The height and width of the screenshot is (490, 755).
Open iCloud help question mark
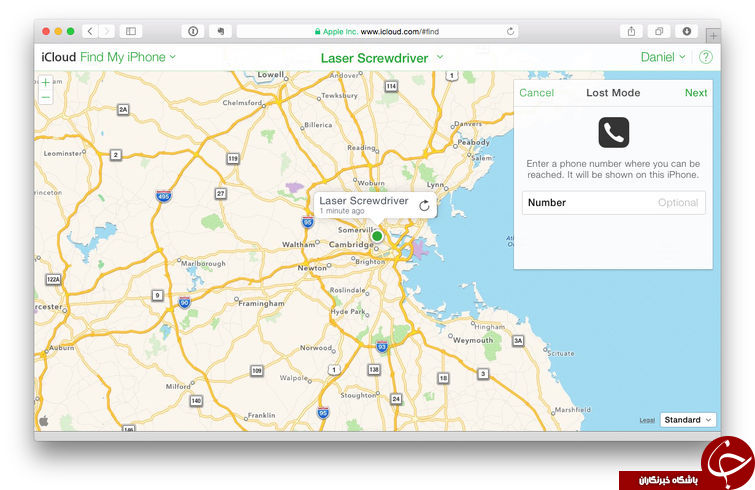pos(705,57)
